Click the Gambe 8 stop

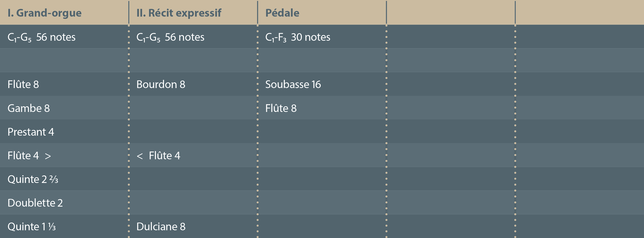tap(28, 108)
